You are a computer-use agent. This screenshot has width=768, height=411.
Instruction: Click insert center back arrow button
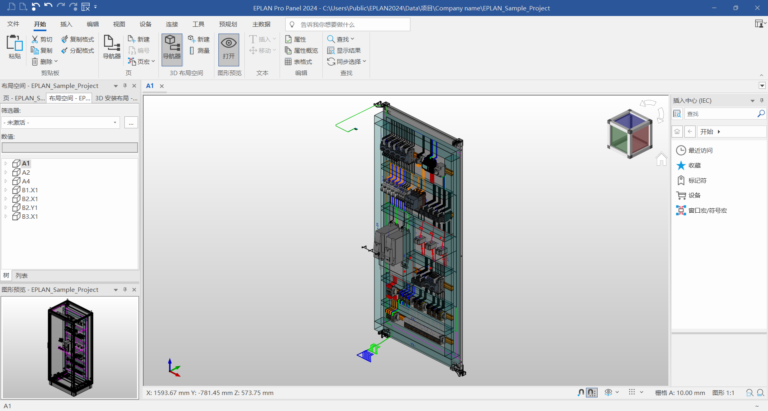tap(690, 131)
